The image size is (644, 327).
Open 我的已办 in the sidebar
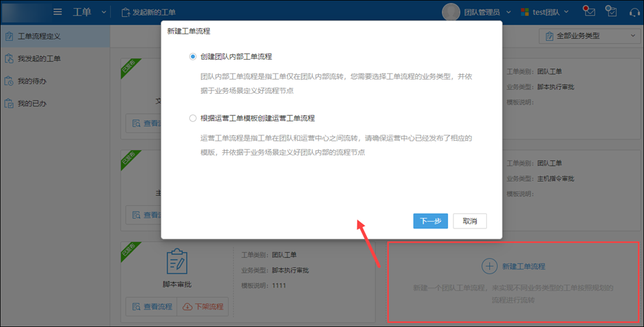[x=55, y=103]
